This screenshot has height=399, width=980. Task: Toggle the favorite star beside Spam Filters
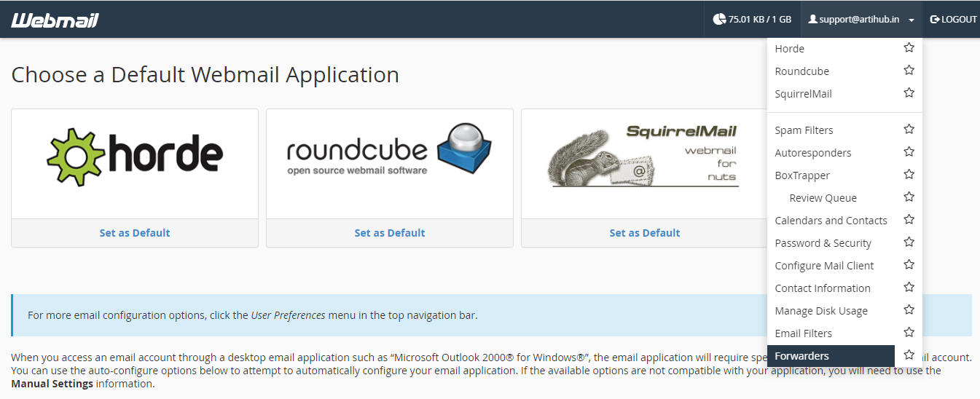point(909,130)
